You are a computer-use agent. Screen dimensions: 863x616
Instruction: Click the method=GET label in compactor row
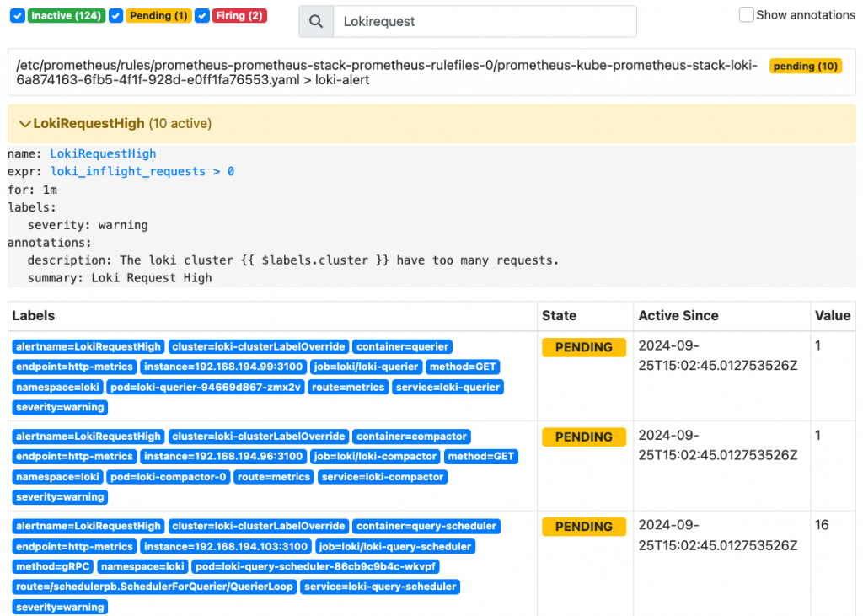481,457
